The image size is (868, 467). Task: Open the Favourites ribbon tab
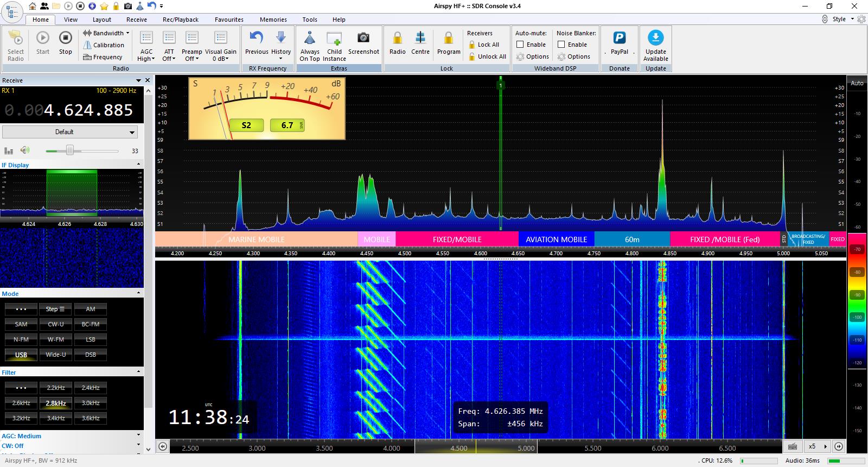tap(229, 20)
